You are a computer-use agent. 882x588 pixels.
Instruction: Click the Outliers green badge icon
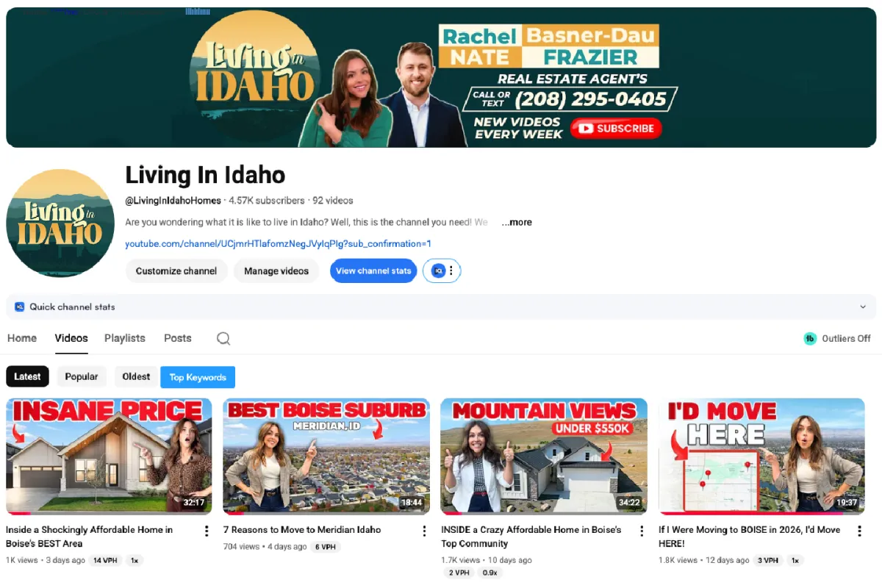(810, 339)
